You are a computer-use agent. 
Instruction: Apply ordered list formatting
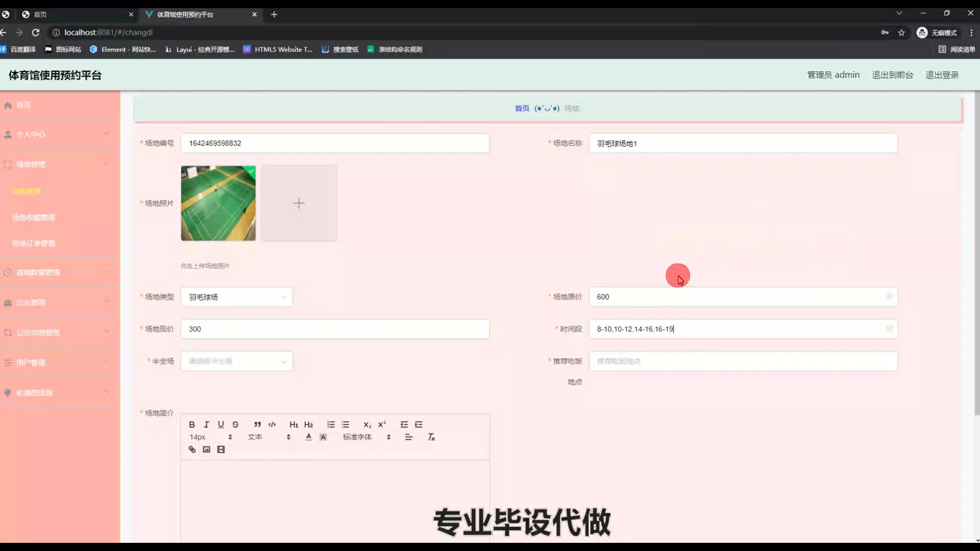(x=331, y=424)
